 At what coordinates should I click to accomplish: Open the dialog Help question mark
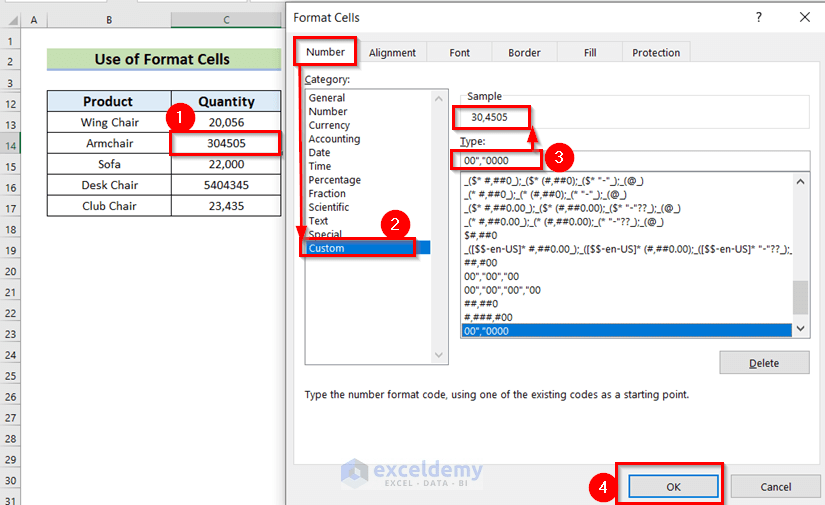(758, 17)
